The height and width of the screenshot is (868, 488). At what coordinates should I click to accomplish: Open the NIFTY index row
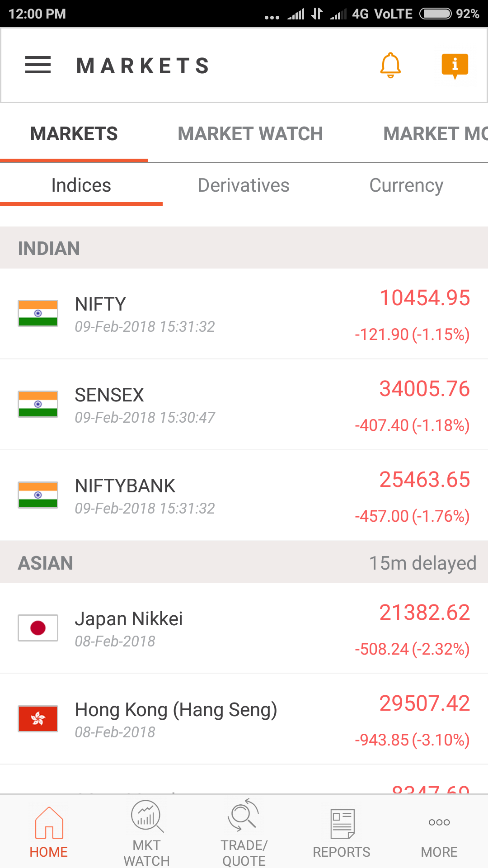click(x=244, y=314)
